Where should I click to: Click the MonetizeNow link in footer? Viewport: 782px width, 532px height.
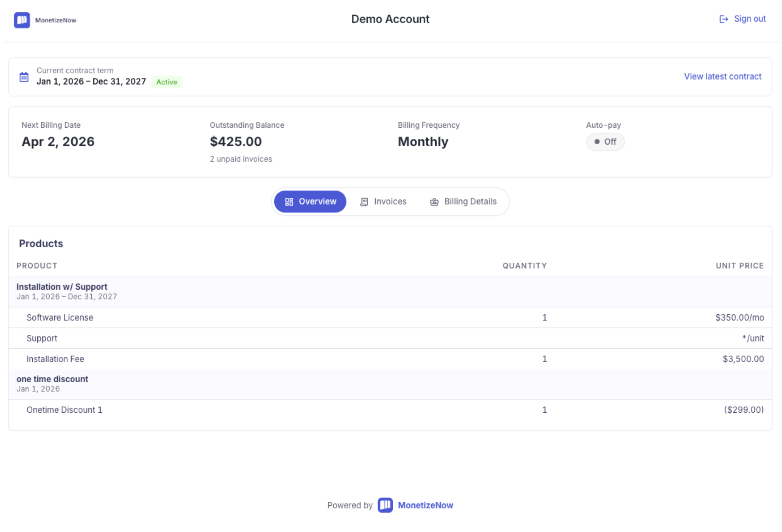(x=425, y=505)
